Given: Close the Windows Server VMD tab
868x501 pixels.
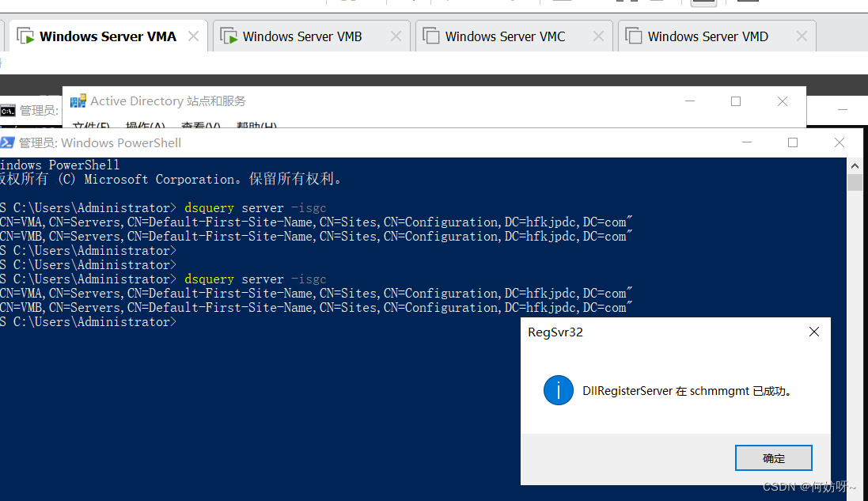Looking at the screenshot, I should pos(802,36).
